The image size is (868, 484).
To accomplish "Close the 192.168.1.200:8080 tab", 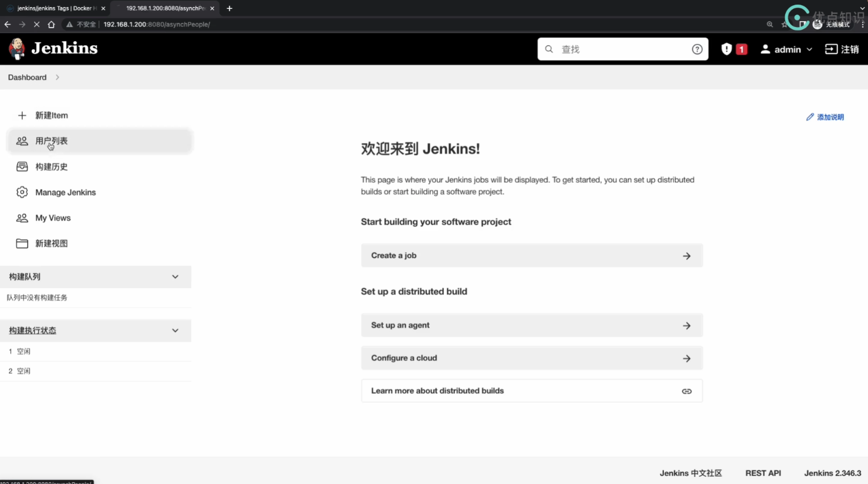I will point(212,8).
